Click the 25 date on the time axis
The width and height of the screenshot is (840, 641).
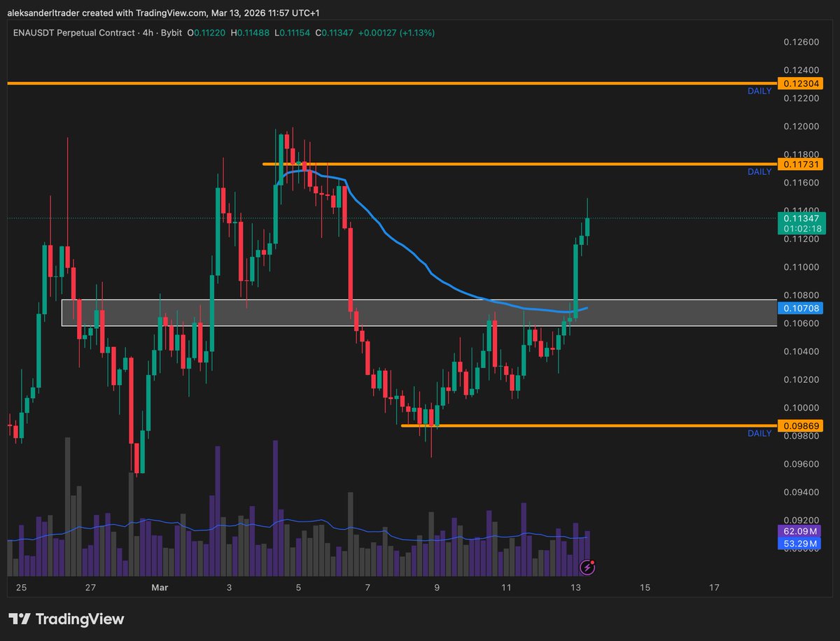click(x=21, y=587)
